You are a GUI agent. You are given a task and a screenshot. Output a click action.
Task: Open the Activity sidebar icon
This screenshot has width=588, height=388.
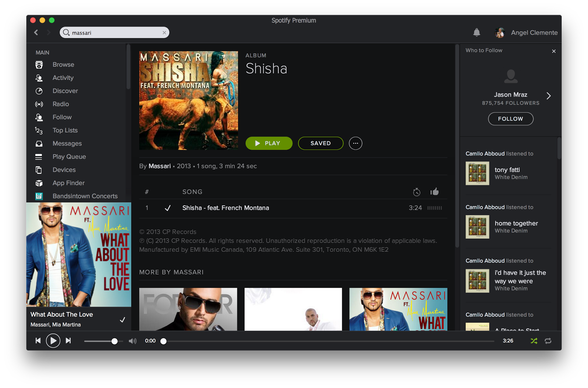[x=39, y=78]
